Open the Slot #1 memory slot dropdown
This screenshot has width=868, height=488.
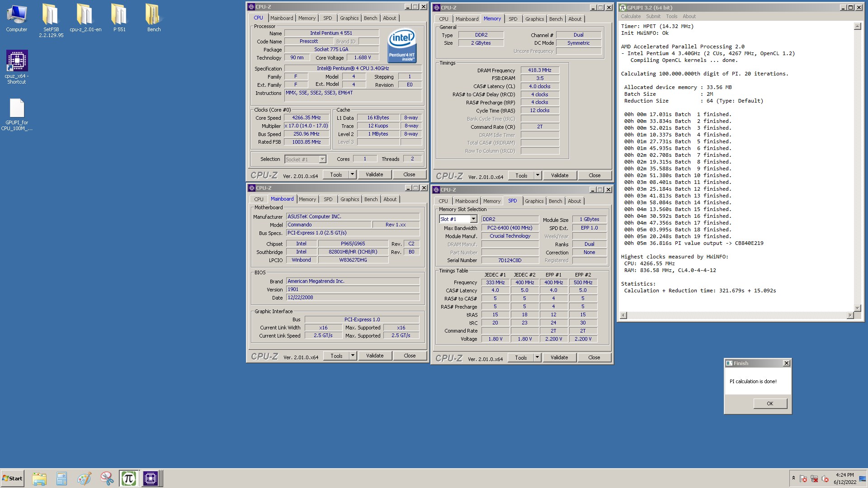point(473,219)
